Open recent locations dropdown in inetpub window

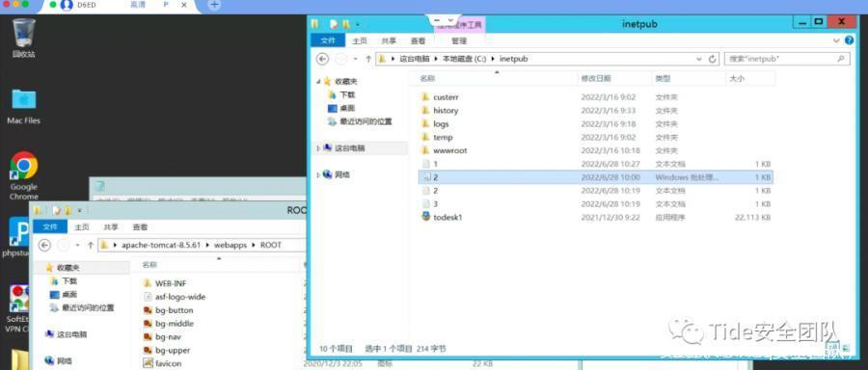(355, 59)
